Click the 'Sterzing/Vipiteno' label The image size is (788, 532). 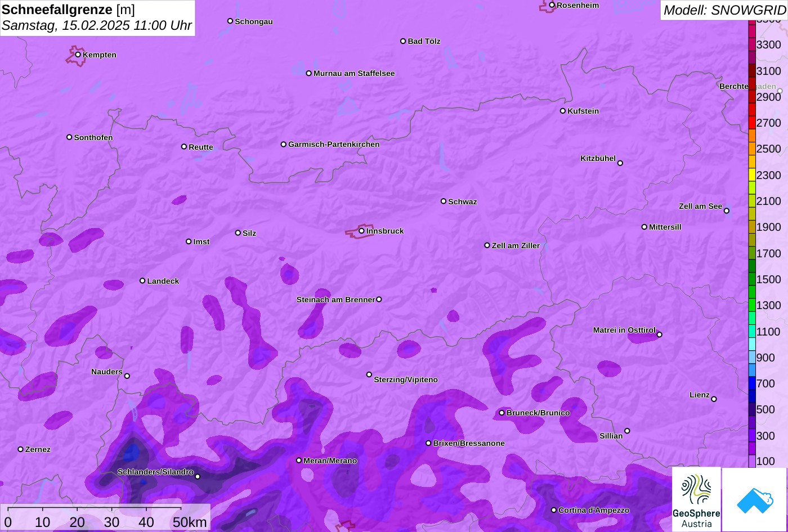(x=406, y=379)
